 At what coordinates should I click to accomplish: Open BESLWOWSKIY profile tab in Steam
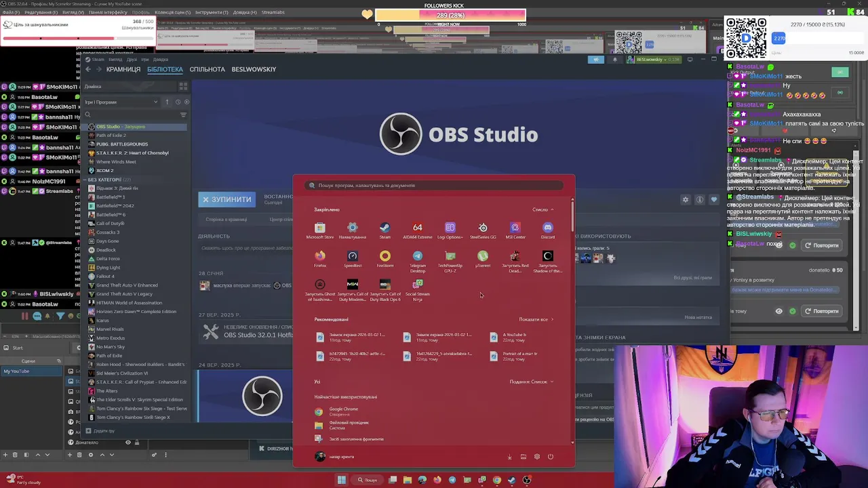tap(254, 69)
